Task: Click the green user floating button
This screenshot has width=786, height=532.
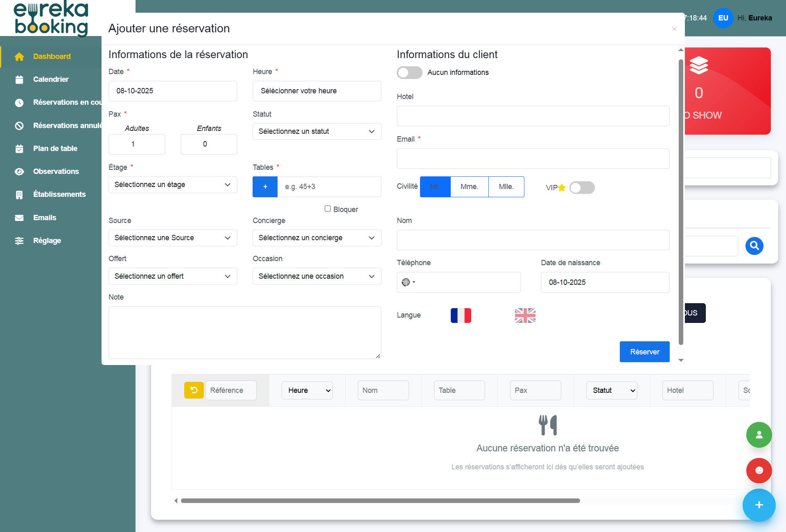Action: click(x=759, y=435)
